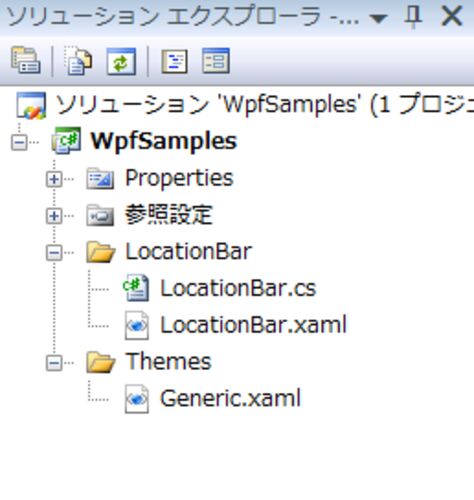Refresh the Solution Explorer tree
Image resolution: width=474 pixels, height=500 pixels.
click(x=121, y=61)
